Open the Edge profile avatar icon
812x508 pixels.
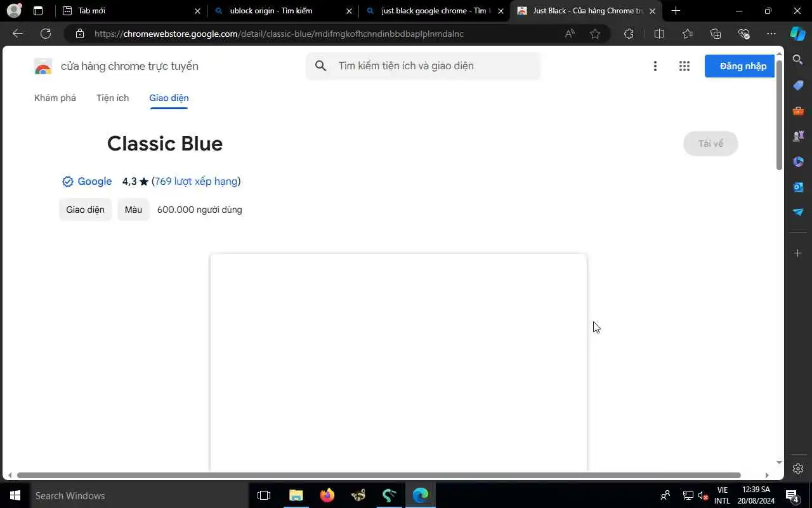click(x=14, y=11)
